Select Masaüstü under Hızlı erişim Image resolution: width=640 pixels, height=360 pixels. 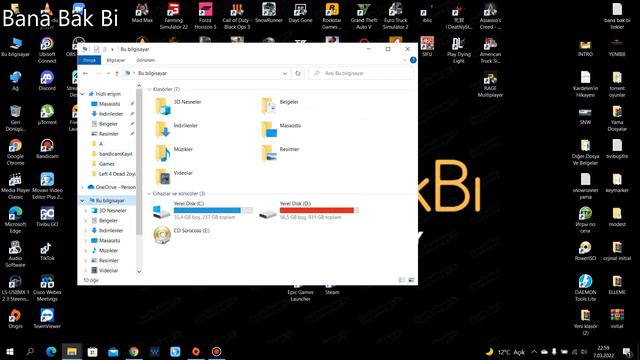click(110, 104)
